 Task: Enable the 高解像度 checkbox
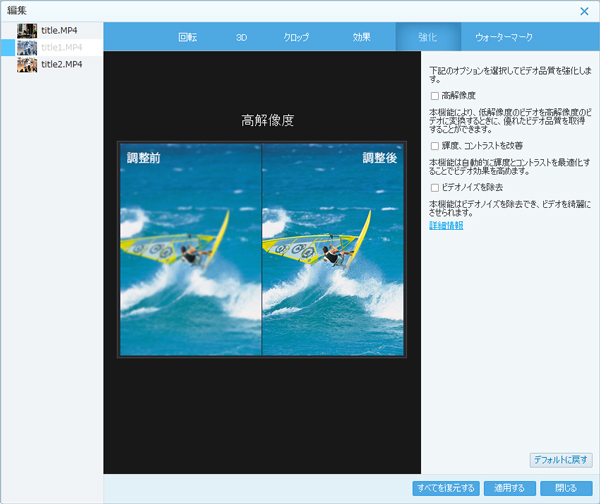coord(435,96)
